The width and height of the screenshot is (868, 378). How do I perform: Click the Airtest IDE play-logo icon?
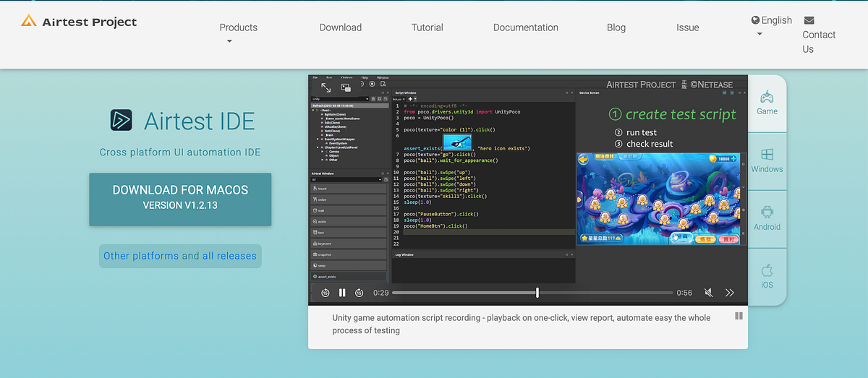tap(122, 120)
